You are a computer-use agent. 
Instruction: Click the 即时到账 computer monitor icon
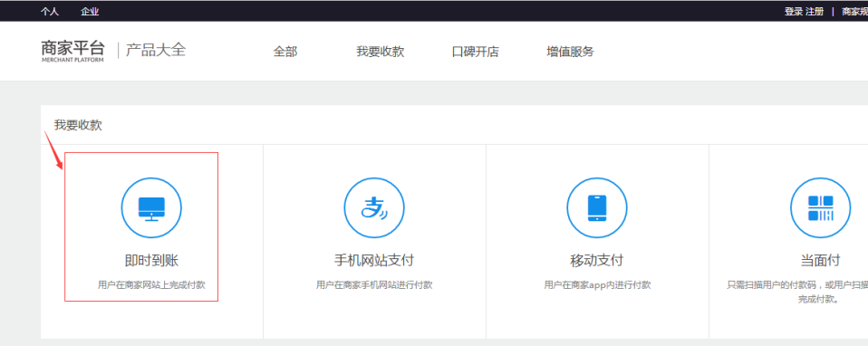(151, 208)
